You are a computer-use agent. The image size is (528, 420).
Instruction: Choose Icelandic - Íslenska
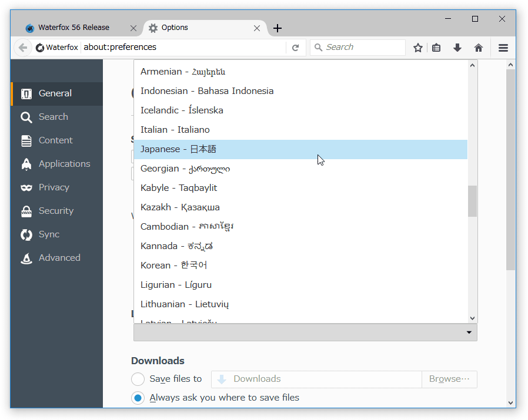(x=300, y=110)
